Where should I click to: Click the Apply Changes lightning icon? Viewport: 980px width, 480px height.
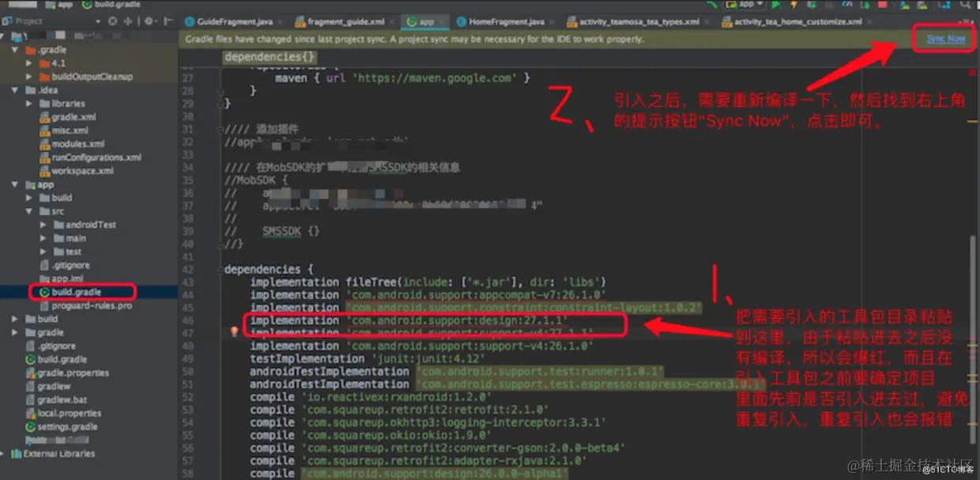point(793,5)
